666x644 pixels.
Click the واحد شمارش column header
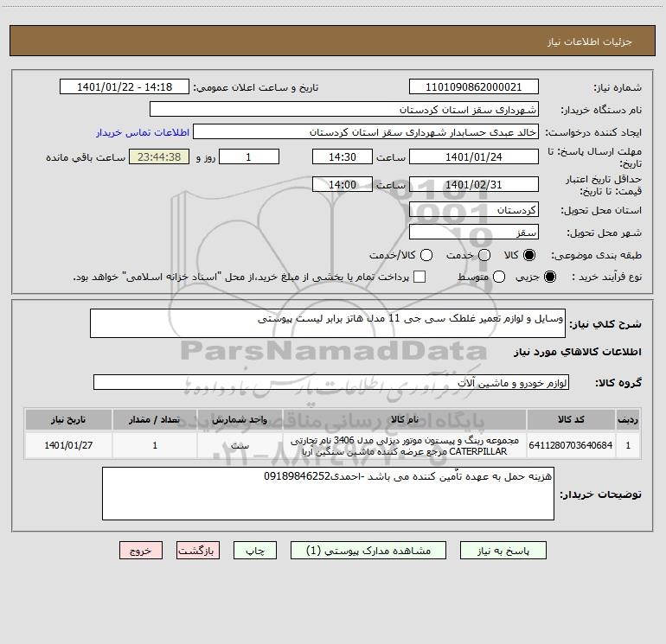tap(240, 419)
